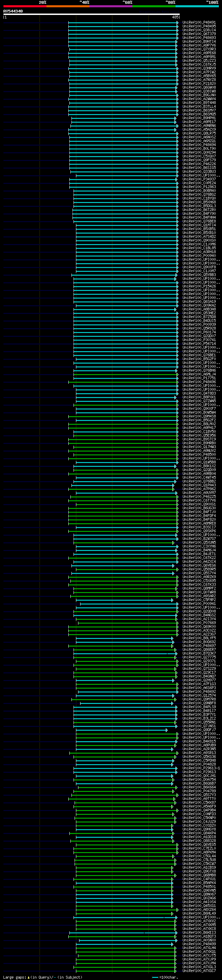Select the UniRef100_C6TKJ5 label
222x980 pixels.
(199, 64)
